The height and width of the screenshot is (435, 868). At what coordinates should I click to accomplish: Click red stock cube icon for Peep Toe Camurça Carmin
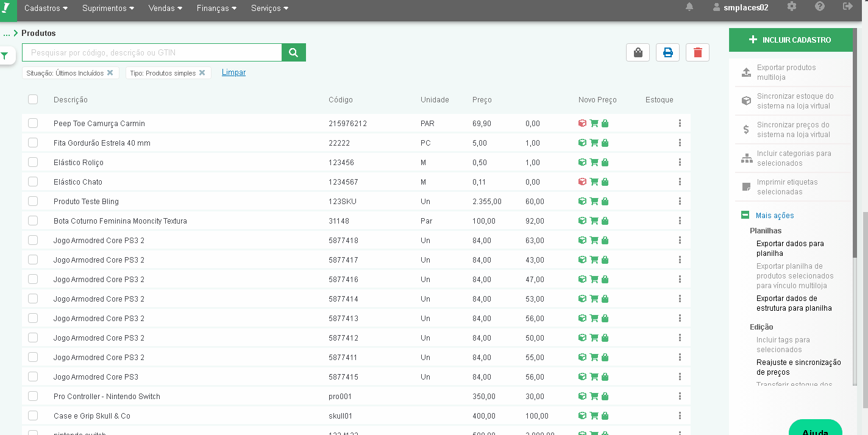coord(582,124)
